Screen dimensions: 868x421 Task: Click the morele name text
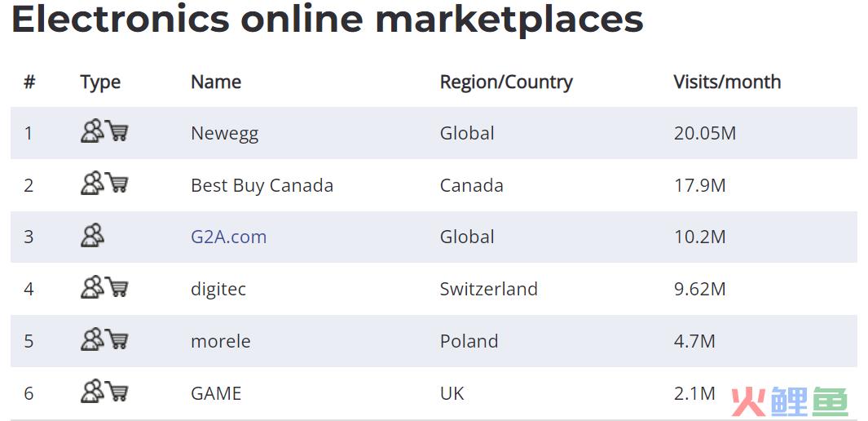click(x=220, y=341)
